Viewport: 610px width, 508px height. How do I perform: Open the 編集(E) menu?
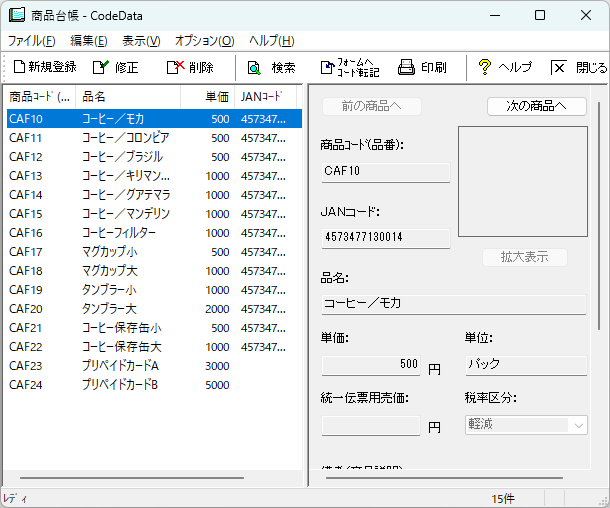click(x=89, y=41)
